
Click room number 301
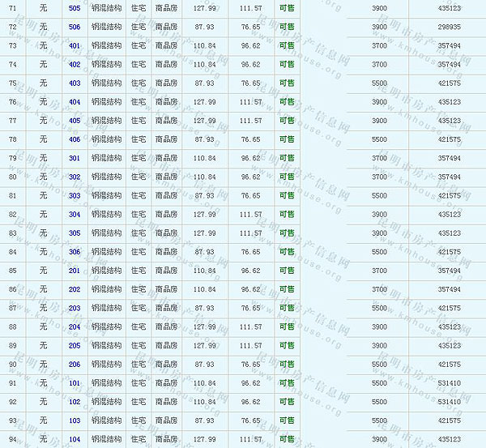pos(75,158)
